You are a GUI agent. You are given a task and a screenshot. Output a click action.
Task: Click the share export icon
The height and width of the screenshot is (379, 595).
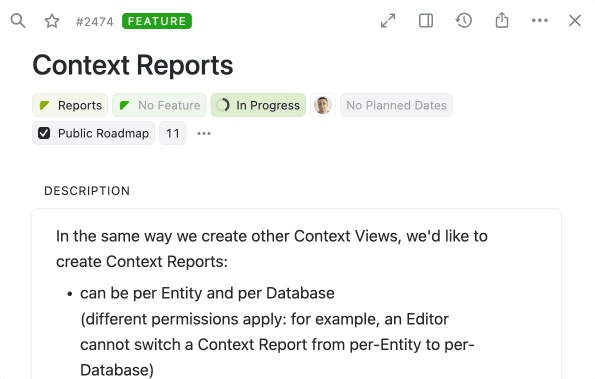coord(502,20)
